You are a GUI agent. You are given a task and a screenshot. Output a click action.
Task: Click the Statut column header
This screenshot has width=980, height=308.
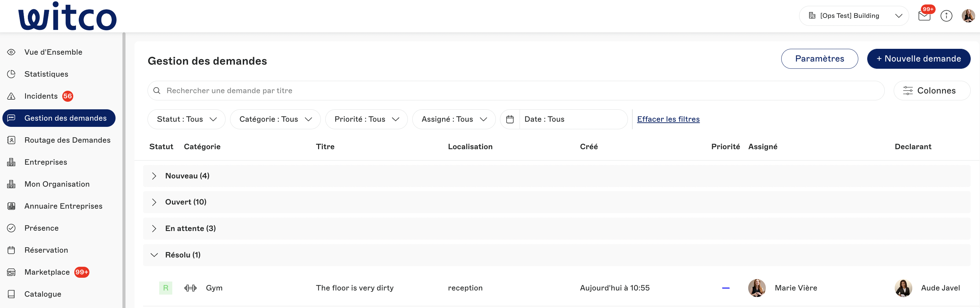[161, 147]
